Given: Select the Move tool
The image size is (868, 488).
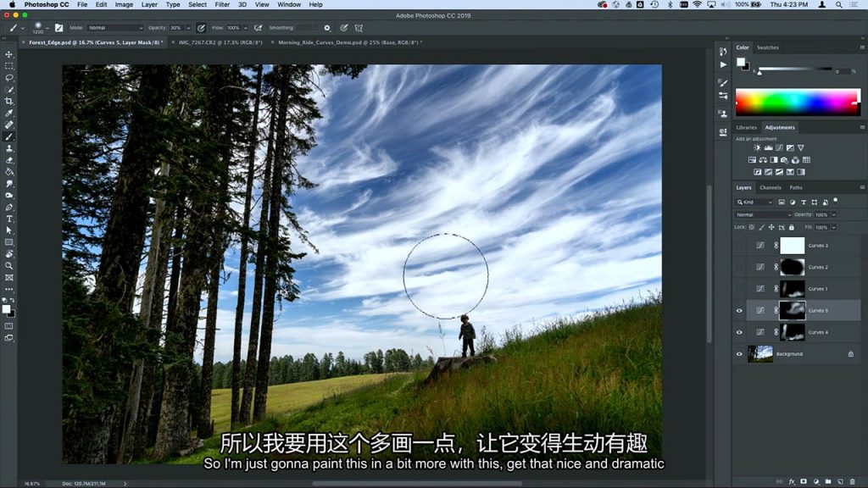Looking at the screenshot, I should [x=8, y=54].
